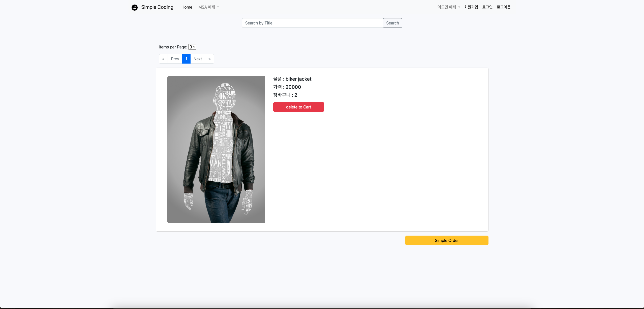Image resolution: width=644 pixels, height=309 pixels.
Task: Click the 로그인 link
Action: pos(487,7)
